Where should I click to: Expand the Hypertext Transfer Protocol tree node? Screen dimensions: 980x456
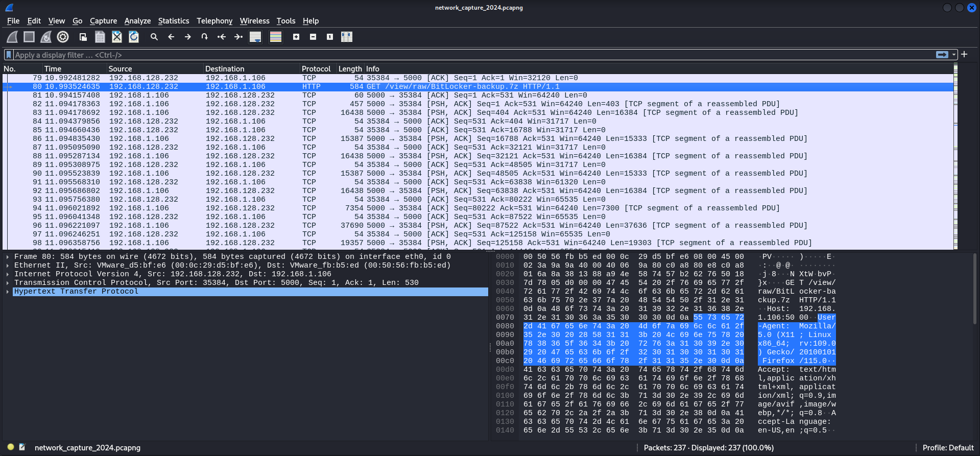[8, 292]
